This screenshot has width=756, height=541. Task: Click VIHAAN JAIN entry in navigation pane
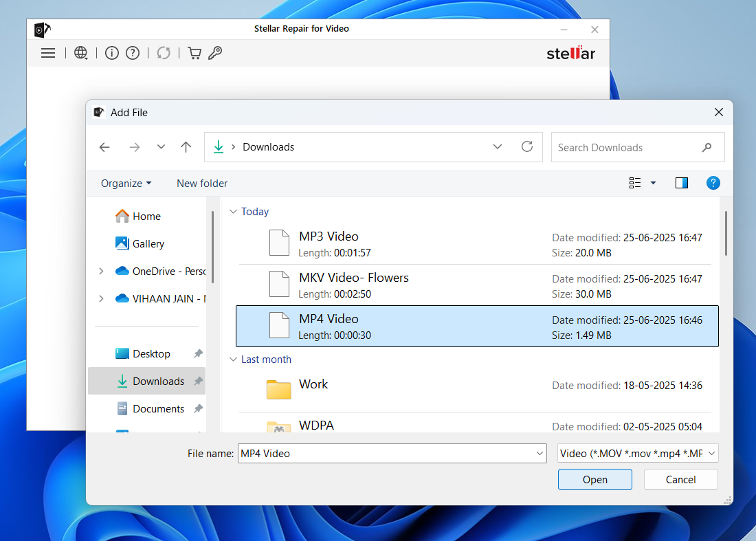click(x=169, y=299)
